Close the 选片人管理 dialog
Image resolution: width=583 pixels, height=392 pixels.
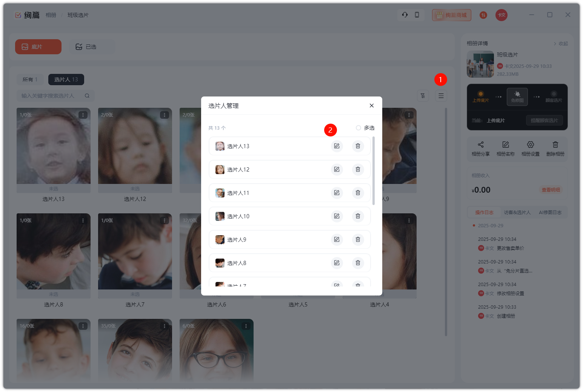[x=371, y=106]
